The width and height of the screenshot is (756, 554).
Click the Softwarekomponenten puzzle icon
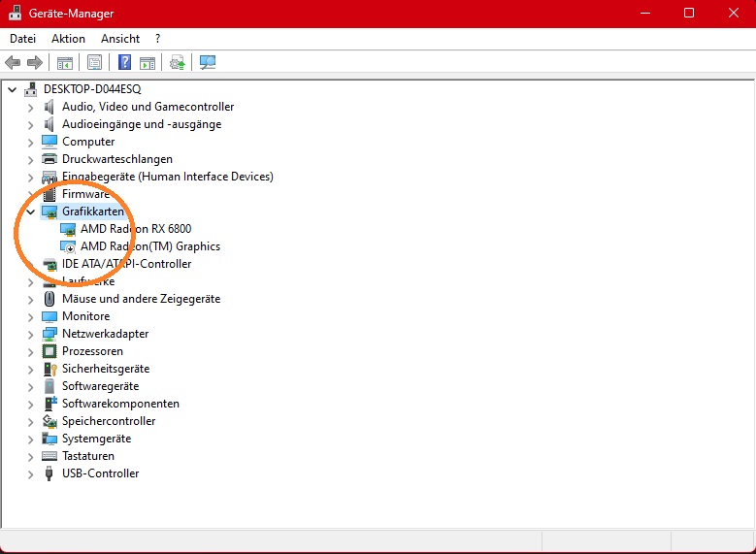point(50,404)
